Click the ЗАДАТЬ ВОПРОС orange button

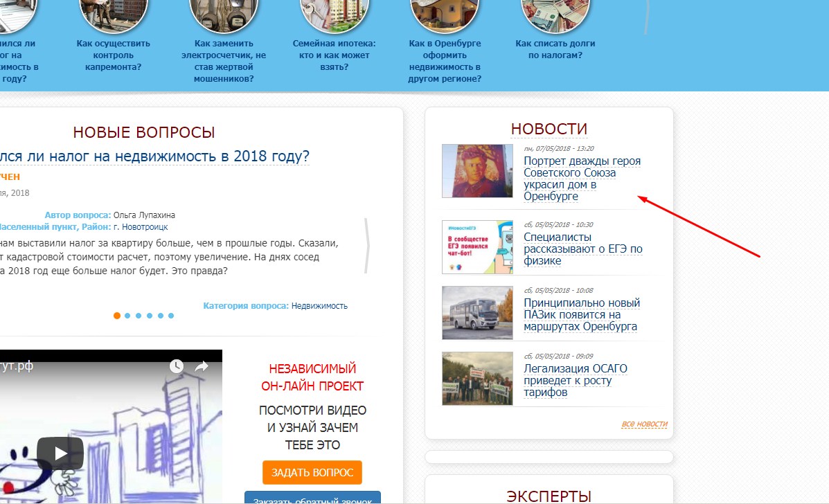click(x=312, y=472)
